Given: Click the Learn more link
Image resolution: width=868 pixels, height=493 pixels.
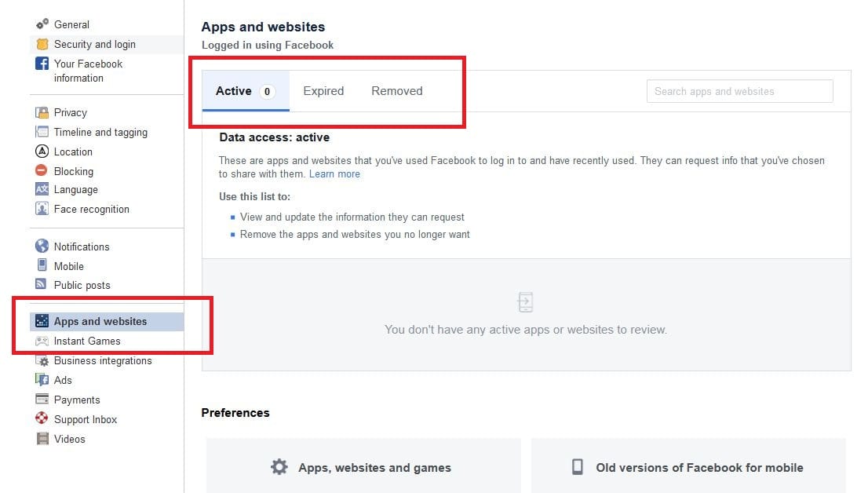Looking at the screenshot, I should [334, 174].
